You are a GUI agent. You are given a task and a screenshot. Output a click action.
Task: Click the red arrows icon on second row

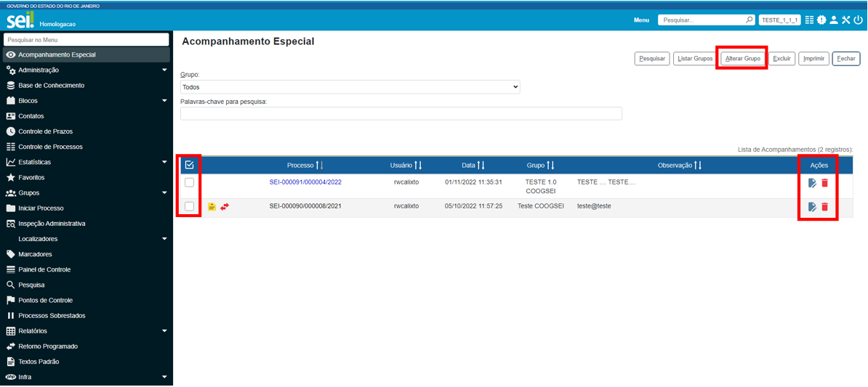225,206
